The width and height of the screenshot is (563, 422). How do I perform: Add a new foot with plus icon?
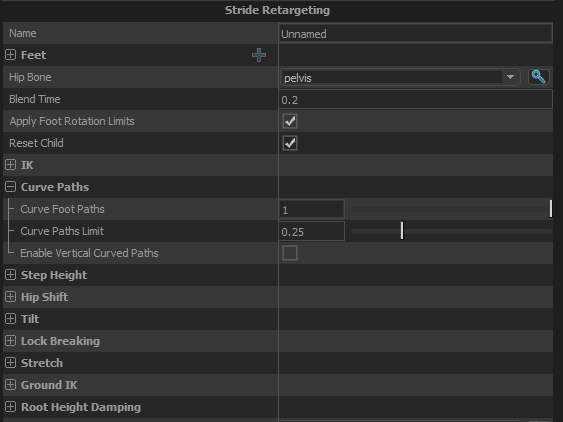click(x=259, y=55)
